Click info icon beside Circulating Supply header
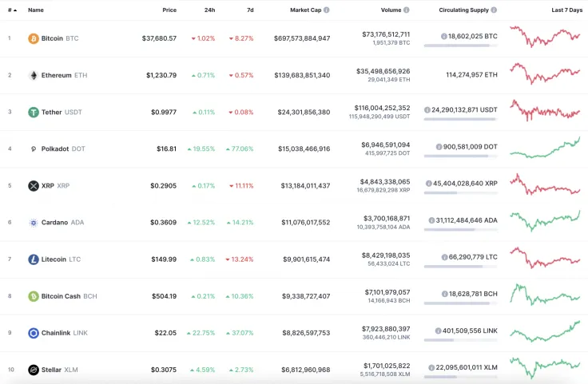Image resolution: width=588 pixels, height=384 pixels. click(494, 10)
